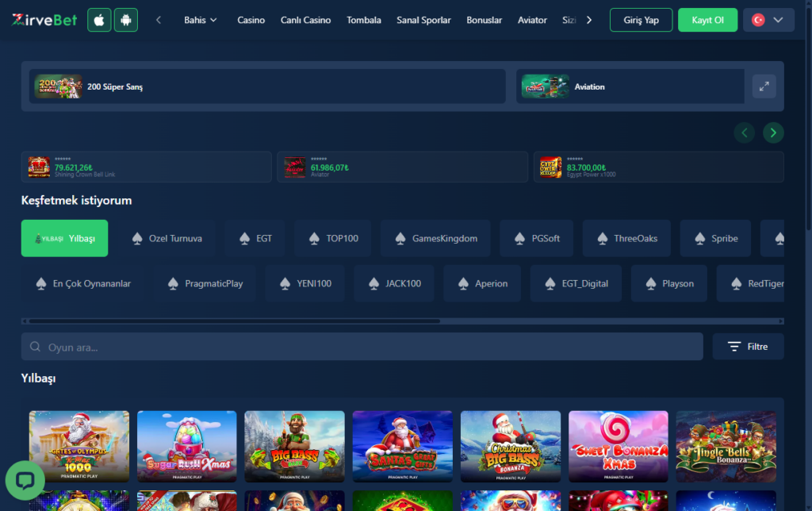Image resolution: width=812 pixels, height=511 pixels.
Task: Filter by PGSoft provider
Action: click(x=537, y=238)
